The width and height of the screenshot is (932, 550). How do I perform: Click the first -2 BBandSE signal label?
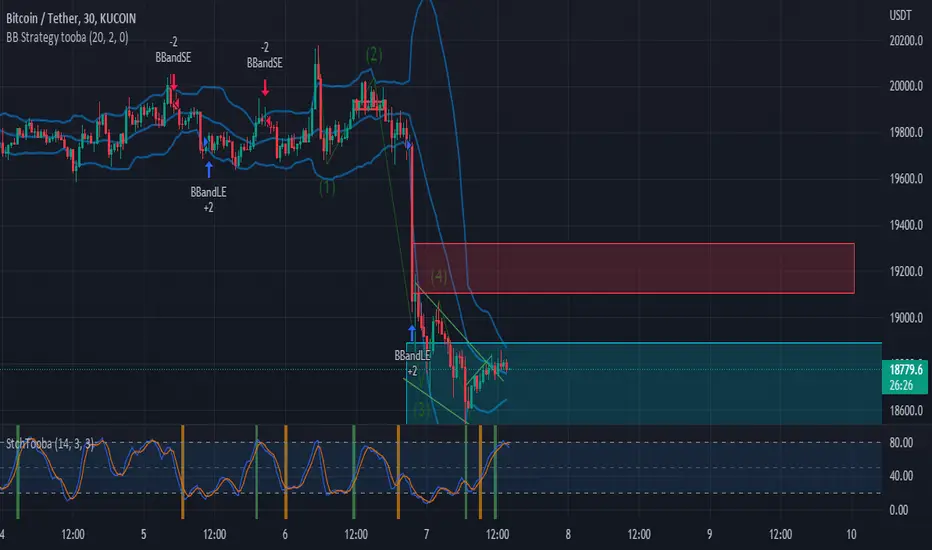pyautogui.click(x=173, y=50)
